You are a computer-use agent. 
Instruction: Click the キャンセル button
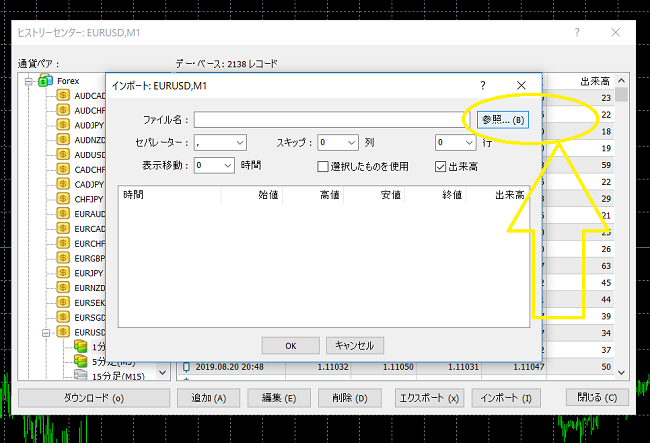[354, 345]
